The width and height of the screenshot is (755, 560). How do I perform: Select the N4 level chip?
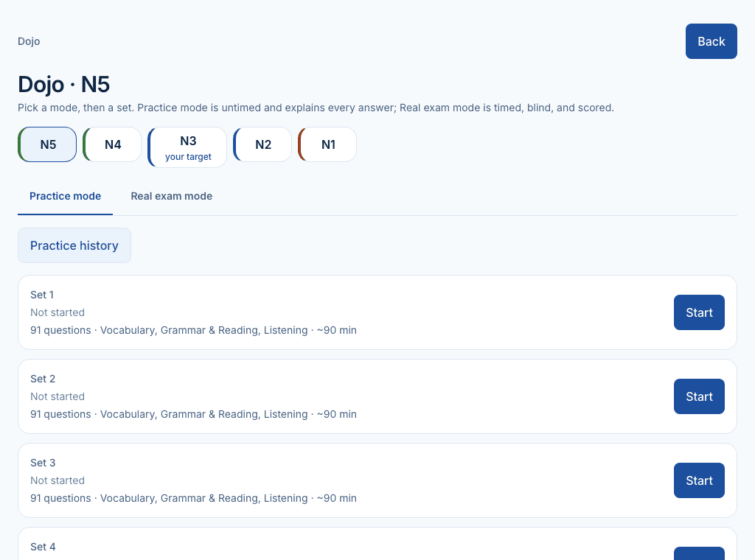(112, 144)
